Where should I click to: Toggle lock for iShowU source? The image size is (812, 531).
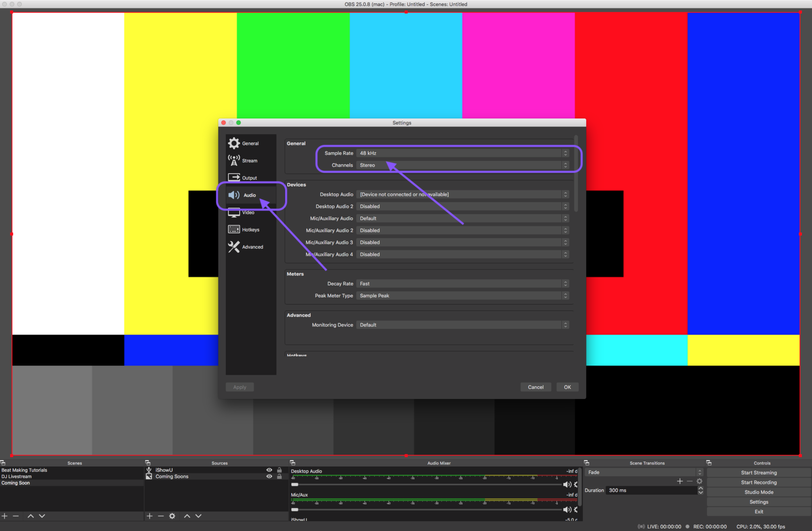click(279, 470)
